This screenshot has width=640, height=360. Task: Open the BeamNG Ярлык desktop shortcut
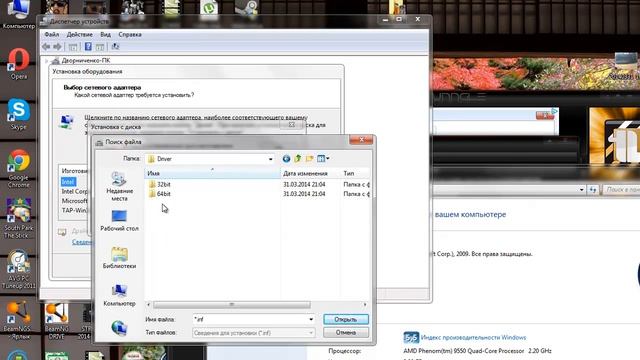point(17,321)
